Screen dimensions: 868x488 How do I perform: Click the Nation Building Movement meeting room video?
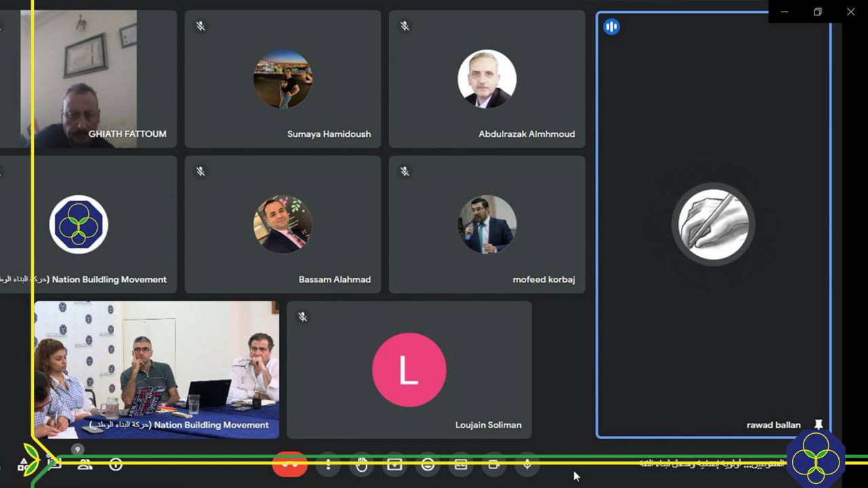click(x=157, y=369)
